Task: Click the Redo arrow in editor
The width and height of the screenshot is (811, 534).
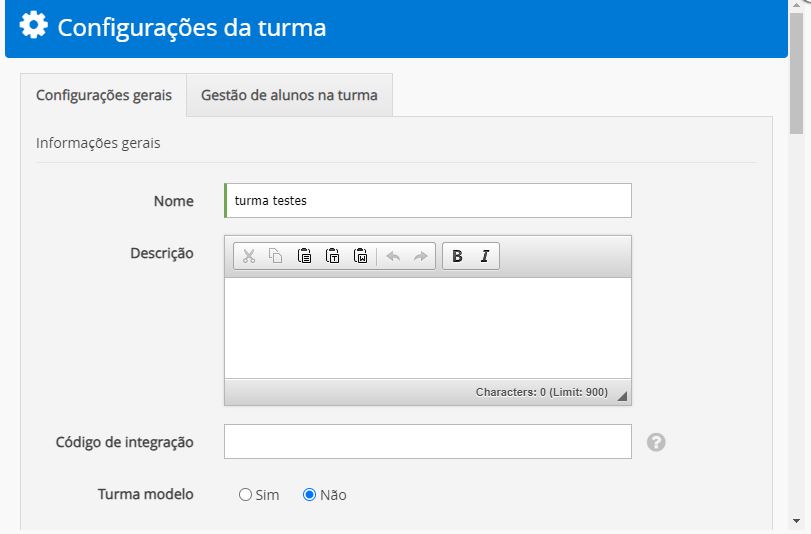Action: tap(421, 256)
